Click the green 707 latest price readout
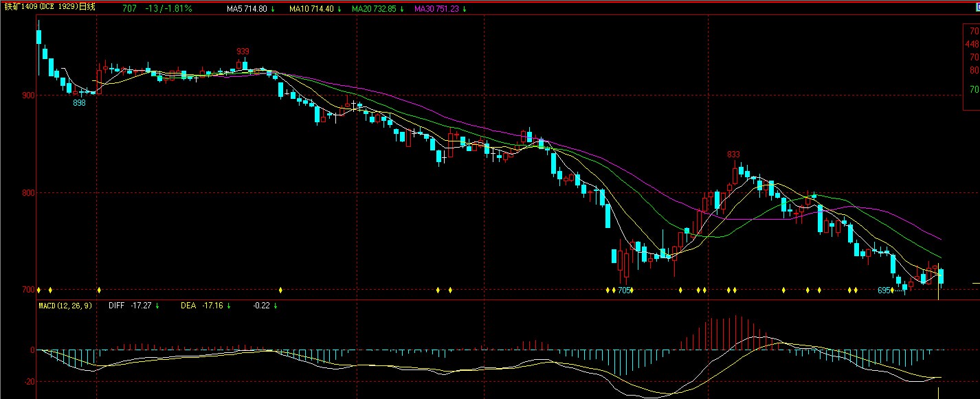This screenshot has height=399, width=980. coord(129,9)
